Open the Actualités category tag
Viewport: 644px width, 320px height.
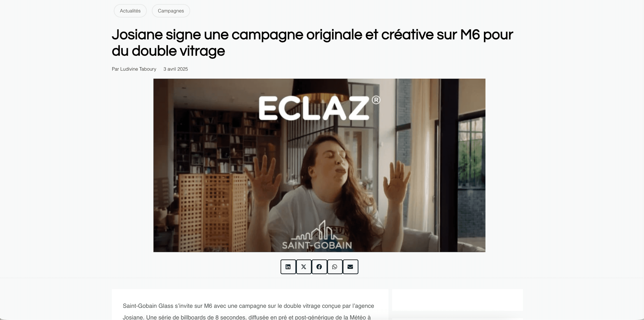point(130,11)
